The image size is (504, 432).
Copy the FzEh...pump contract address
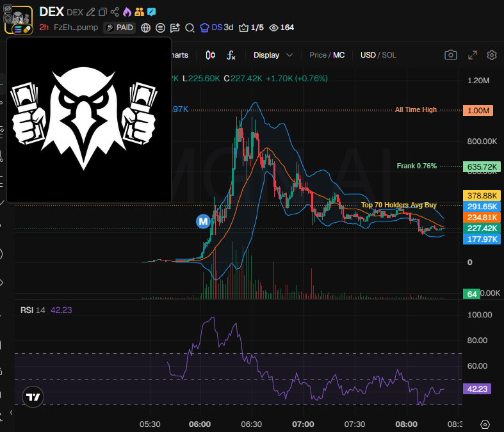pos(76,28)
